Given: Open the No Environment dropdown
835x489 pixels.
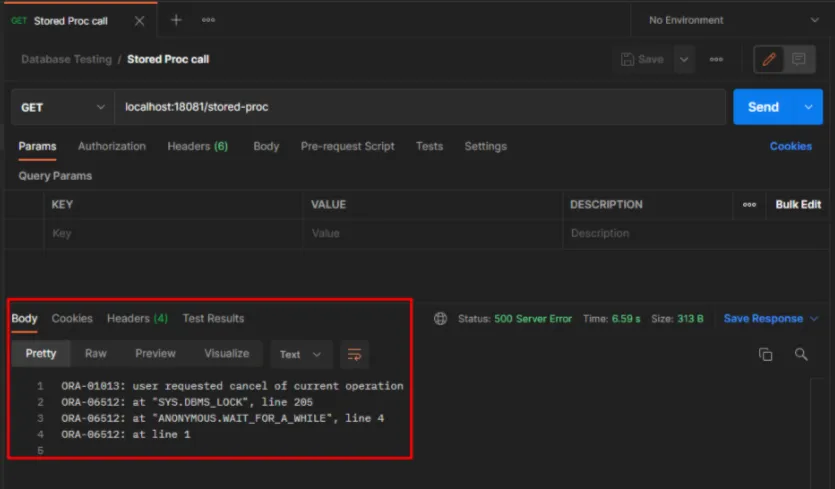Looking at the screenshot, I should (x=733, y=20).
